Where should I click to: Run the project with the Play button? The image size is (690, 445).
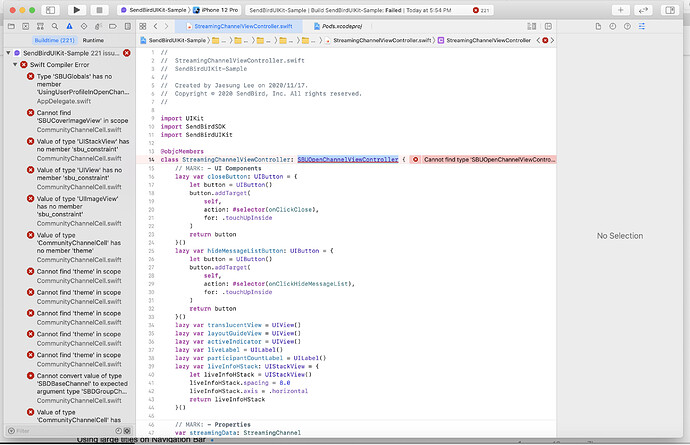75,8
